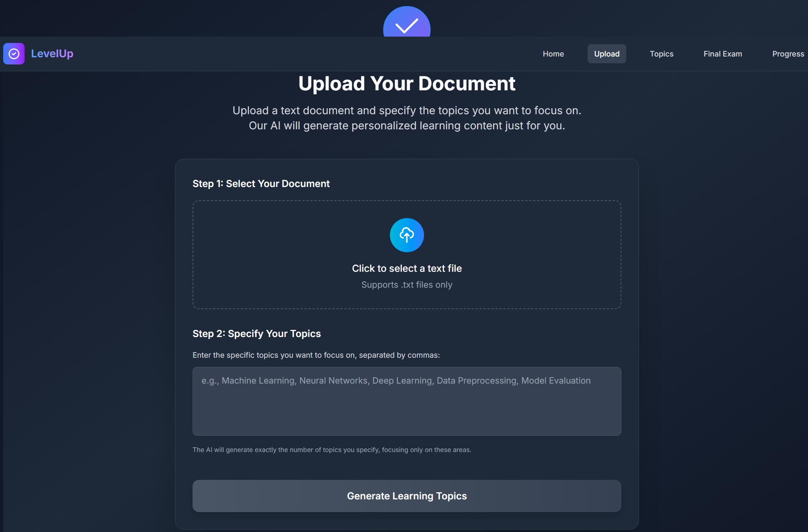Focus the topics text area
This screenshot has height=532, width=808.
[x=407, y=401]
